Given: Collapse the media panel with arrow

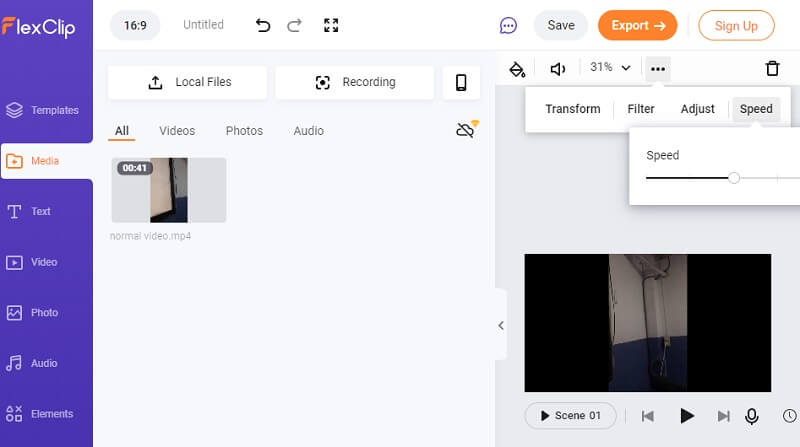Looking at the screenshot, I should 501,325.
